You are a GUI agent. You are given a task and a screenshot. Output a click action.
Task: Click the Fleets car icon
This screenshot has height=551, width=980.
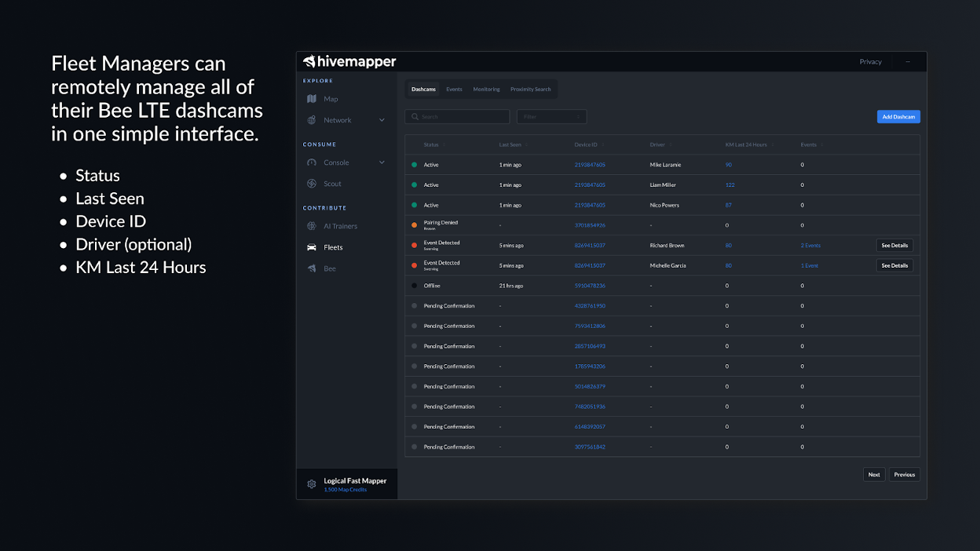click(312, 247)
